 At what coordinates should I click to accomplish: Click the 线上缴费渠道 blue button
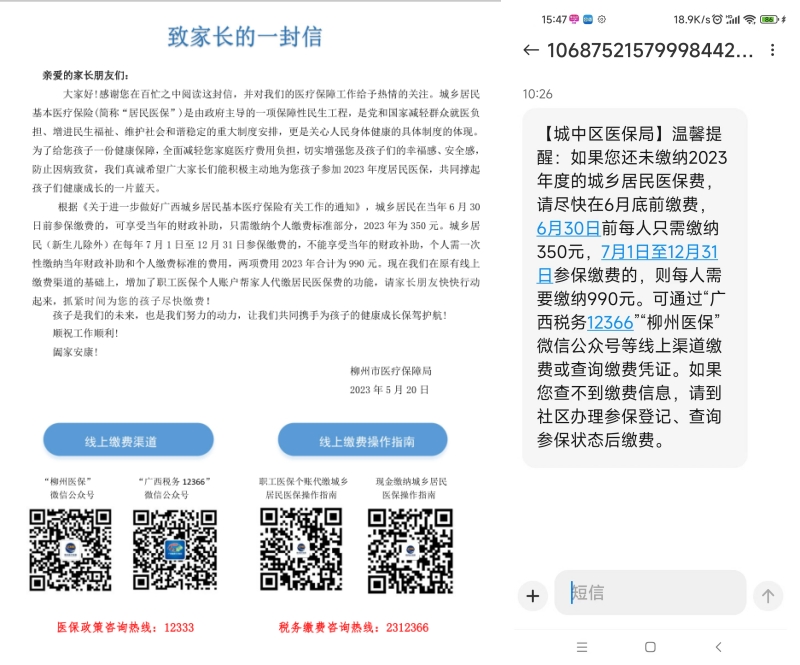(x=128, y=441)
